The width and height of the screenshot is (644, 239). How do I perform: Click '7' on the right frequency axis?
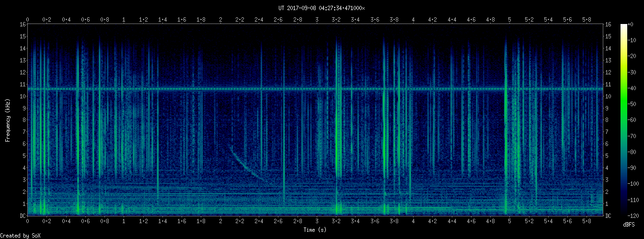608,132
